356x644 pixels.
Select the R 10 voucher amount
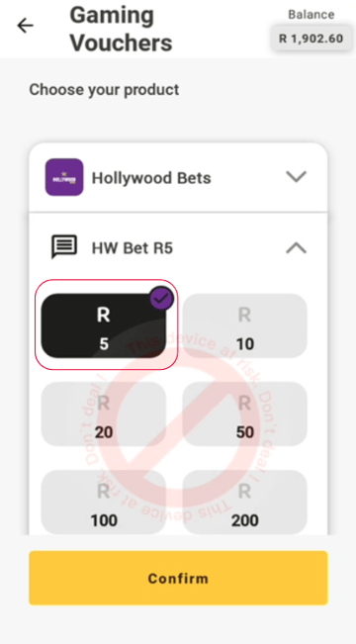(x=244, y=325)
